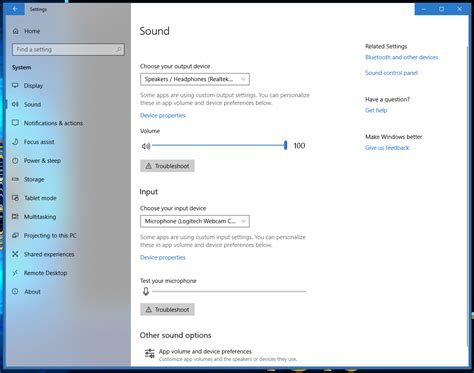The width and height of the screenshot is (474, 373).
Task: Open output Device properties link
Action: pos(163,115)
